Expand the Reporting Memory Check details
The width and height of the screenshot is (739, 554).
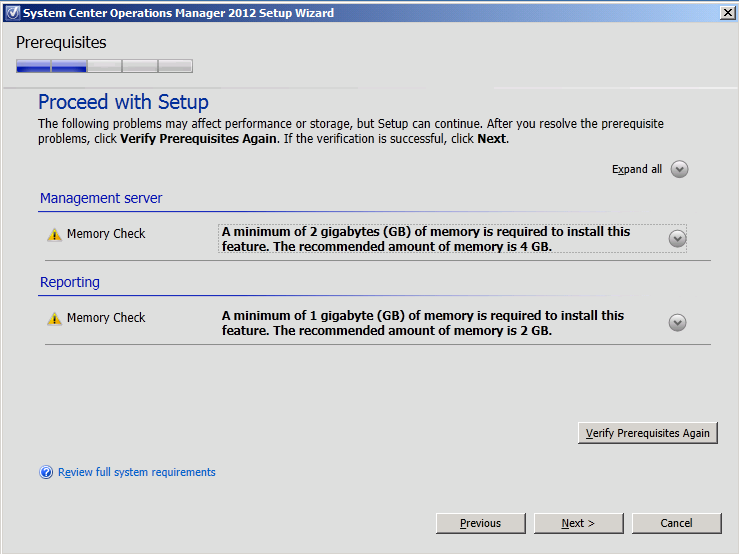[677, 322]
